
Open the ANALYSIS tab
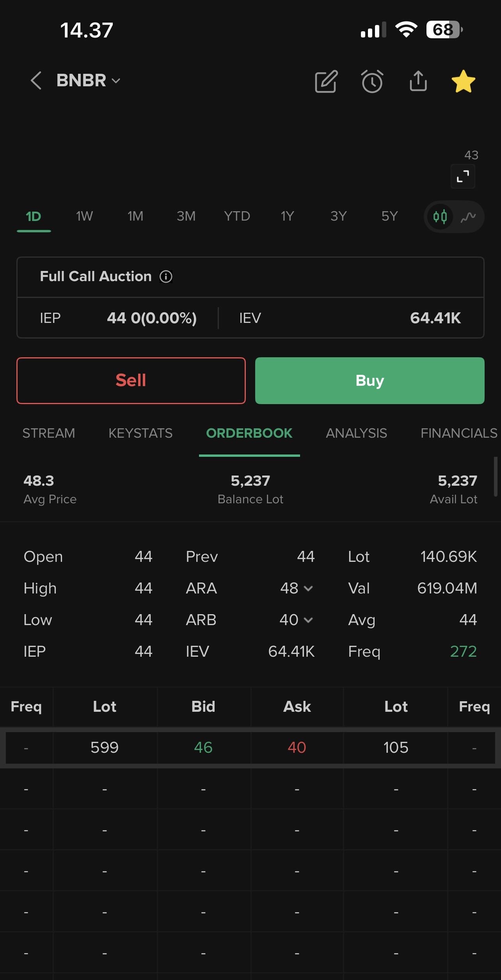coord(356,433)
